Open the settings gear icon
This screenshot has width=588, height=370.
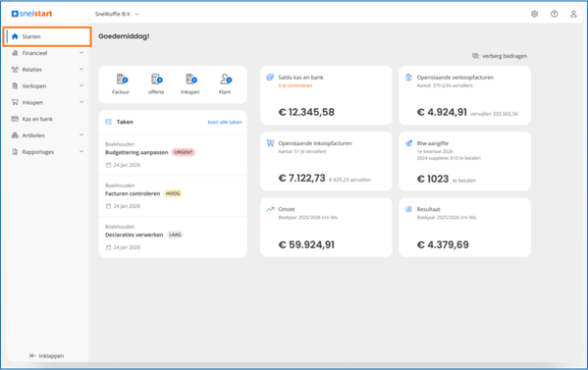(534, 14)
